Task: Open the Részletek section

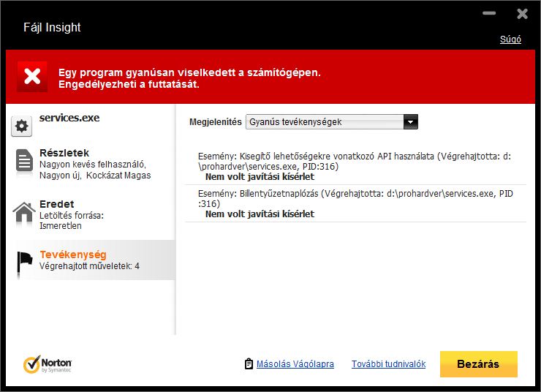Action: pos(64,153)
